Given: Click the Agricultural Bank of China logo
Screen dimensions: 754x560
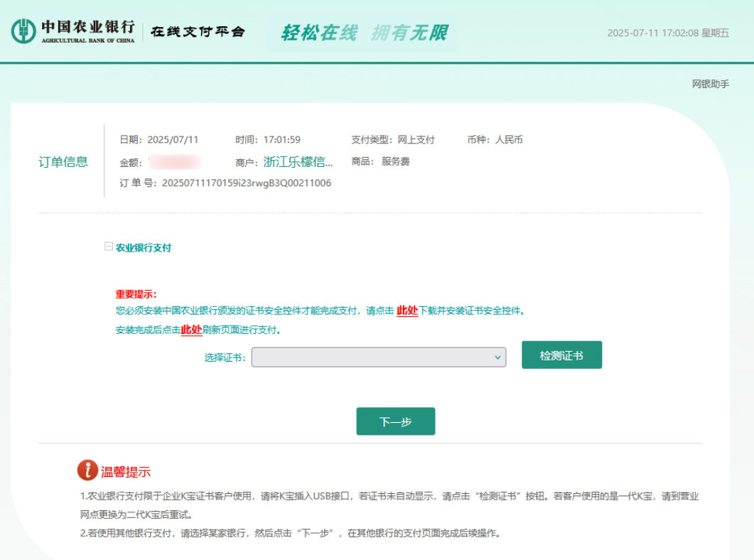Looking at the screenshot, I should click(x=73, y=31).
